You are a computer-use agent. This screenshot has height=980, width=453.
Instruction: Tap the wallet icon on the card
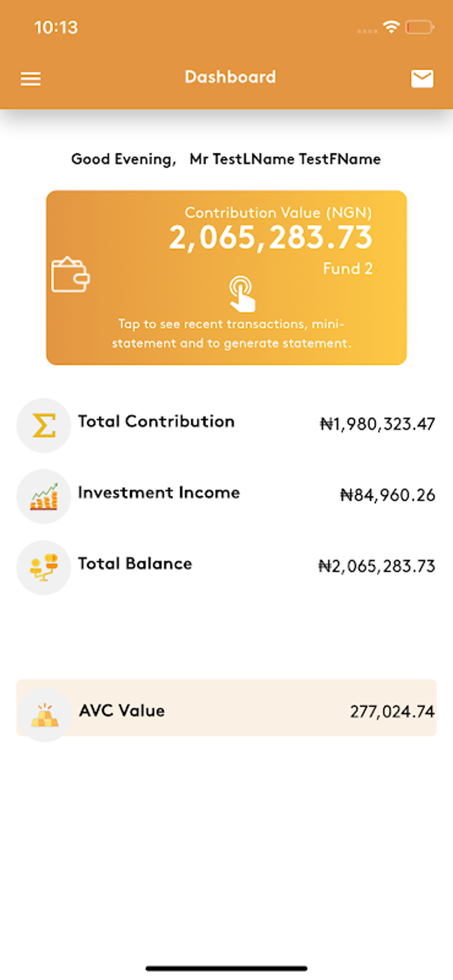(x=70, y=275)
